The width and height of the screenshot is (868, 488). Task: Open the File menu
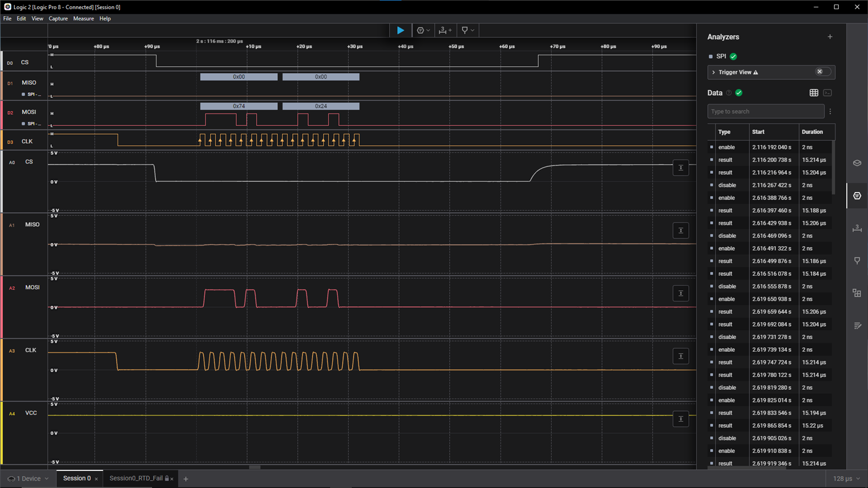pos(7,19)
